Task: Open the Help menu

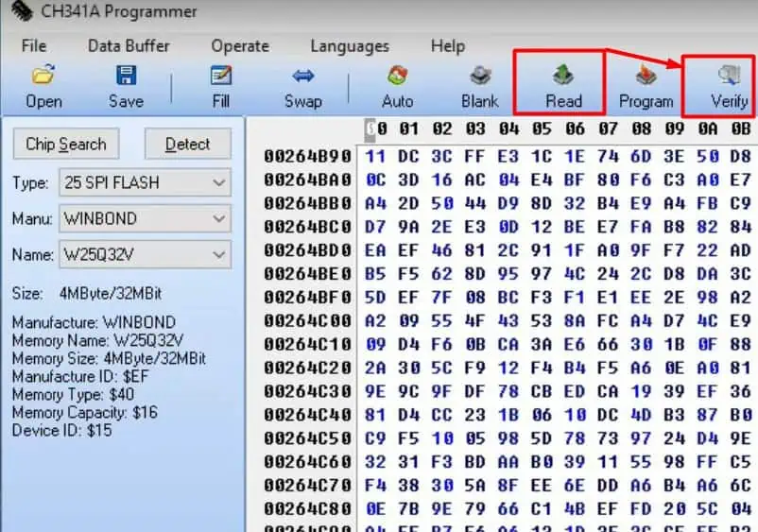Action: click(448, 46)
